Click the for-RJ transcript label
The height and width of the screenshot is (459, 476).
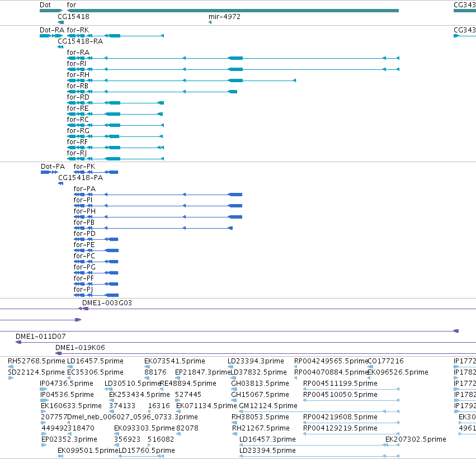click(77, 153)
